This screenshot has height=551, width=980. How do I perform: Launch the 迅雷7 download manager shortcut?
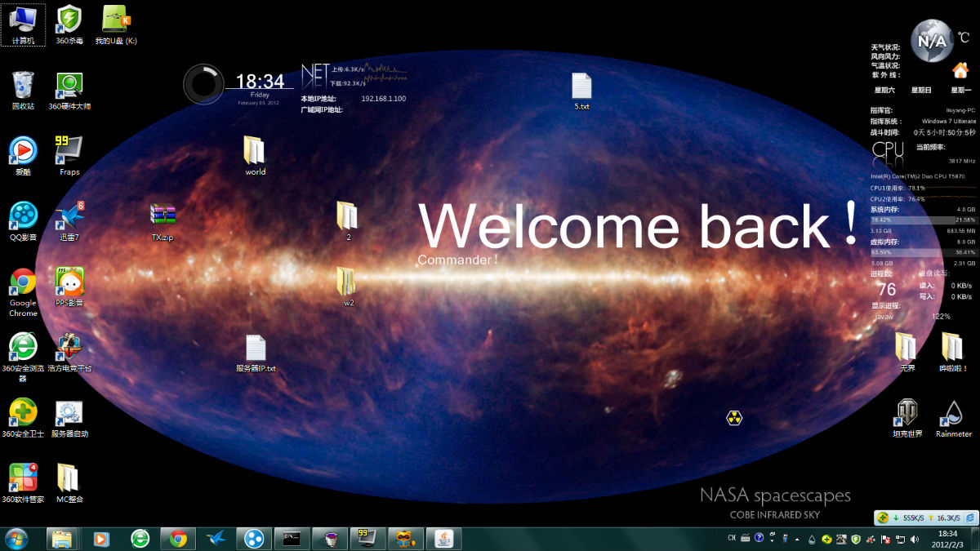pyautogui.click(x=69, y=221)
